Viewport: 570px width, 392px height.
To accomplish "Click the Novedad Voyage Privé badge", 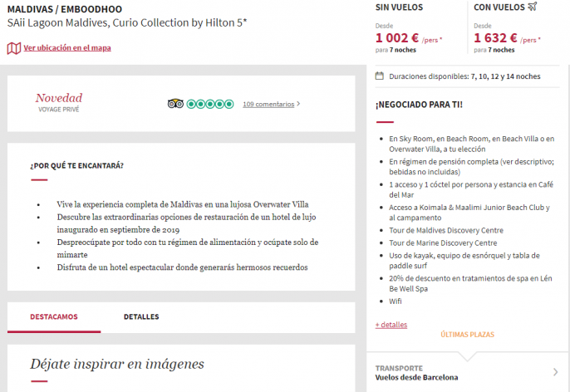I will pyautogui.click(x=59, y=102).
